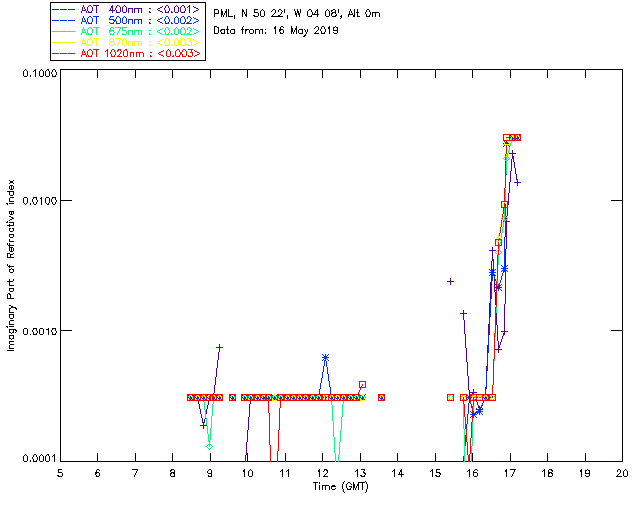Click the AOT 500nm legend entry

[127, 20]
